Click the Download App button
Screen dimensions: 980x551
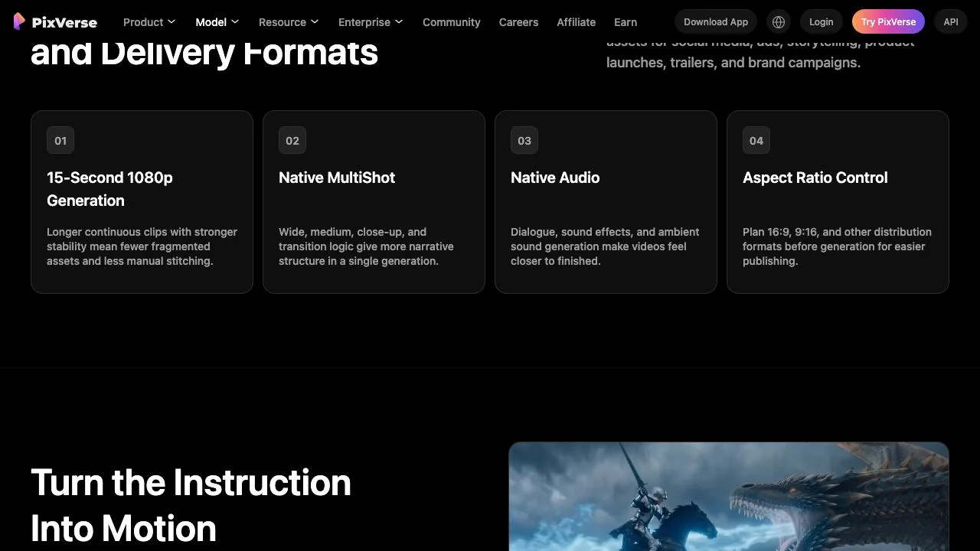pos(716,22)
